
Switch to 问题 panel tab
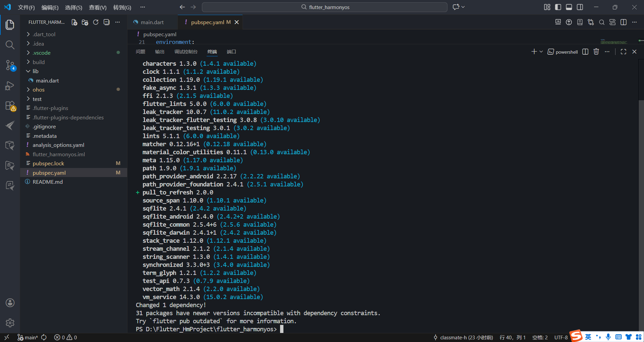(x=141, y=52)
